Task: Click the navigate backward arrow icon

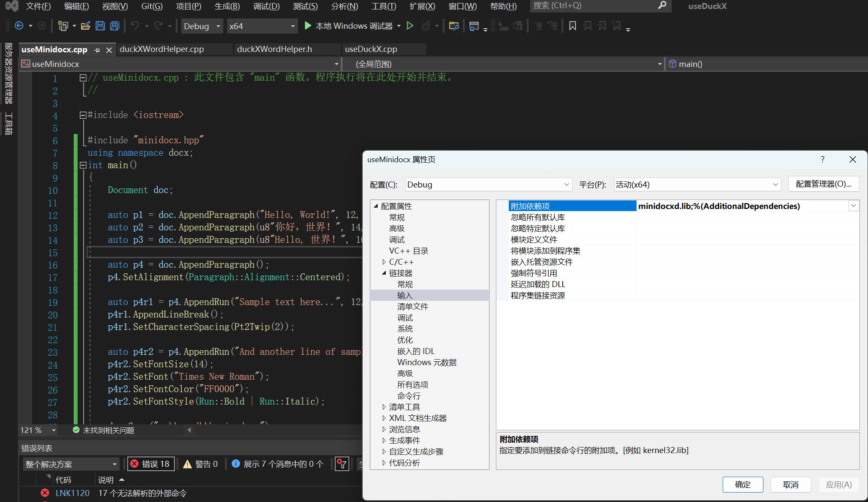Action: point(19,26)
